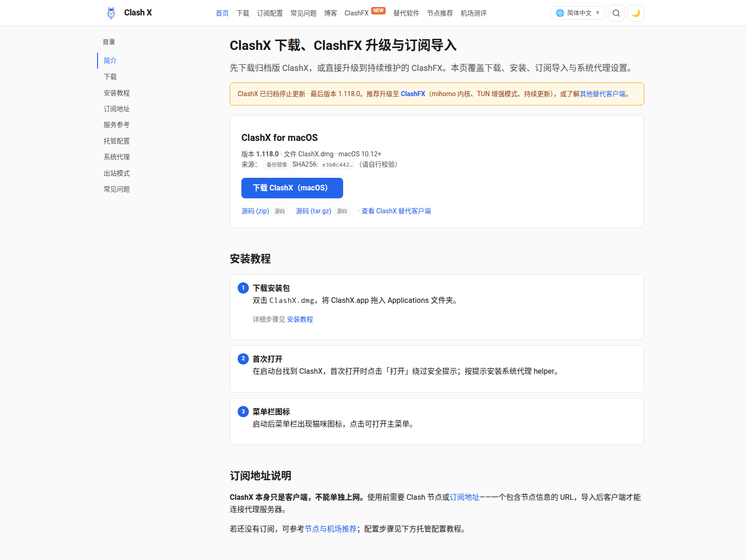Viewport: 747px width, 560px height.
Task: Click the step 1 number badge
Action: coord(243,288)
